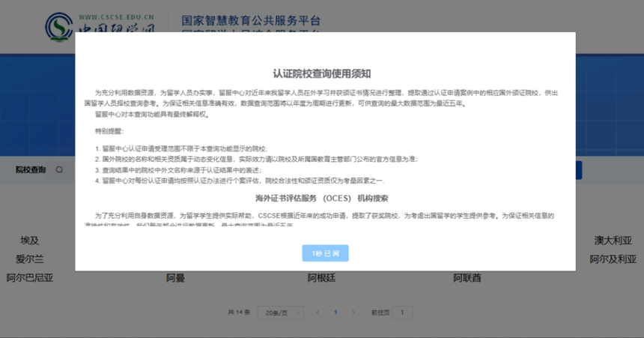Go to previous page arrow
The height and width of the screenshot is (338, 644).
pos(318,313)
